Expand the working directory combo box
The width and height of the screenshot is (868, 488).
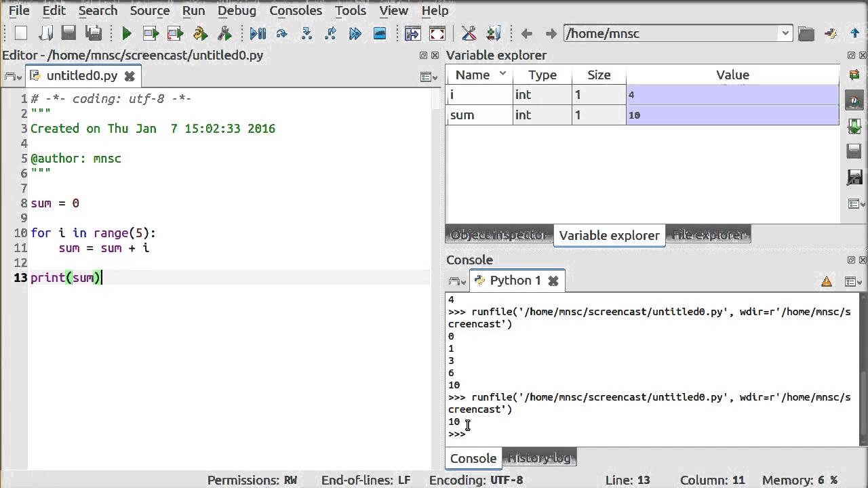785,33
